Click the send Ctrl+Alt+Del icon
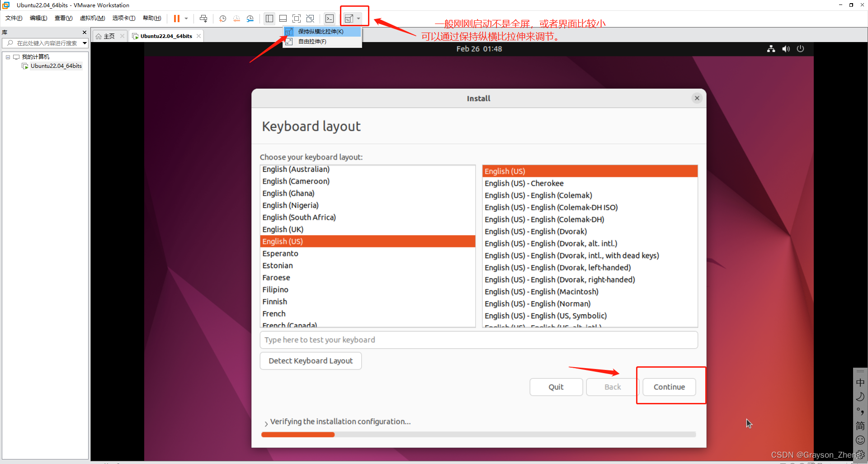Image resolution: width=868 pixels, height=464 pixels. (x=203, y=19)
